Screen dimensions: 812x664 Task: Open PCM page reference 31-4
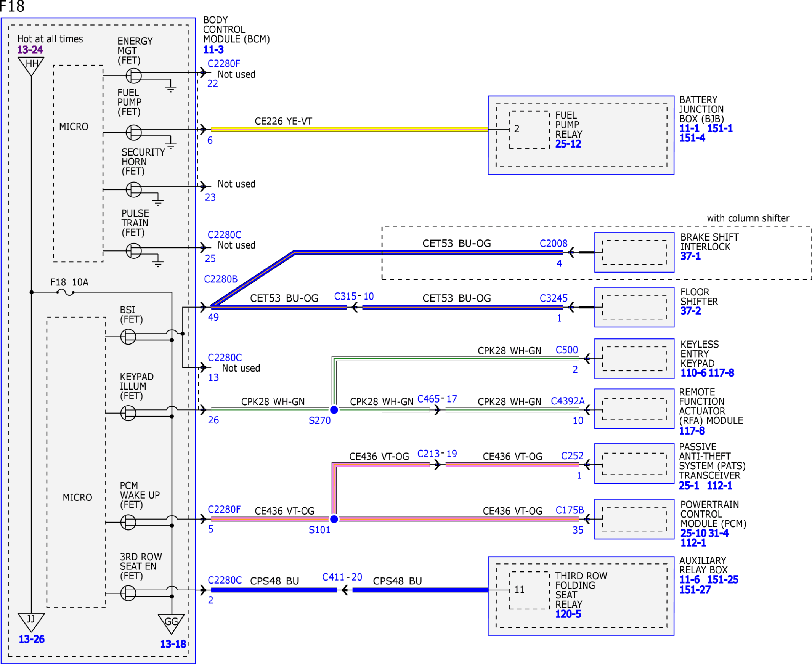pos(718,533)
